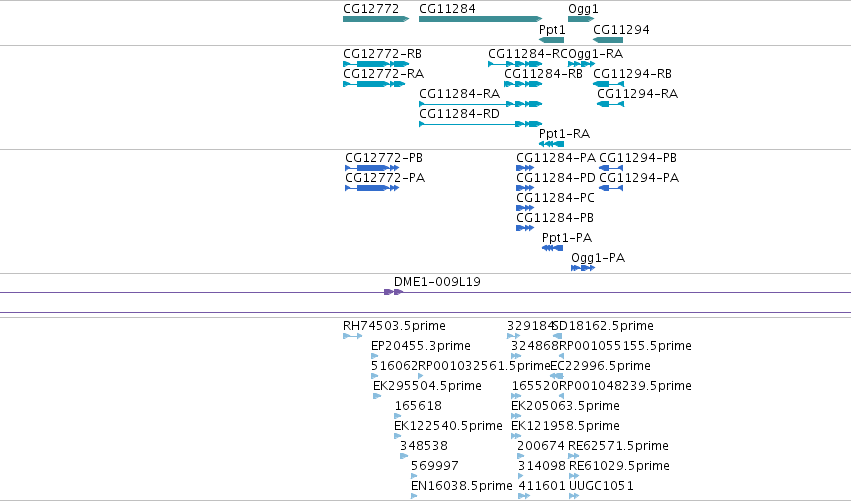Open transcript CG11284-RA

point(460,94)
